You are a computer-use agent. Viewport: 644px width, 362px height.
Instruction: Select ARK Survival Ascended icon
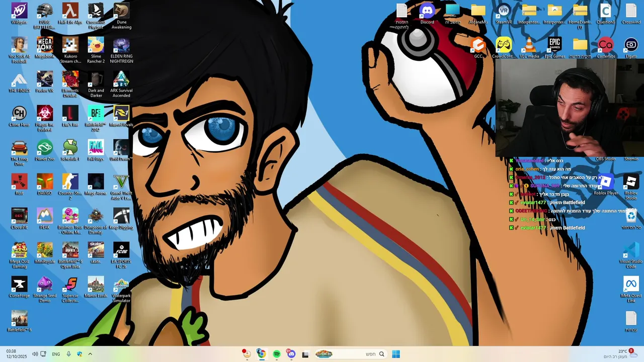tap(121, 84)
